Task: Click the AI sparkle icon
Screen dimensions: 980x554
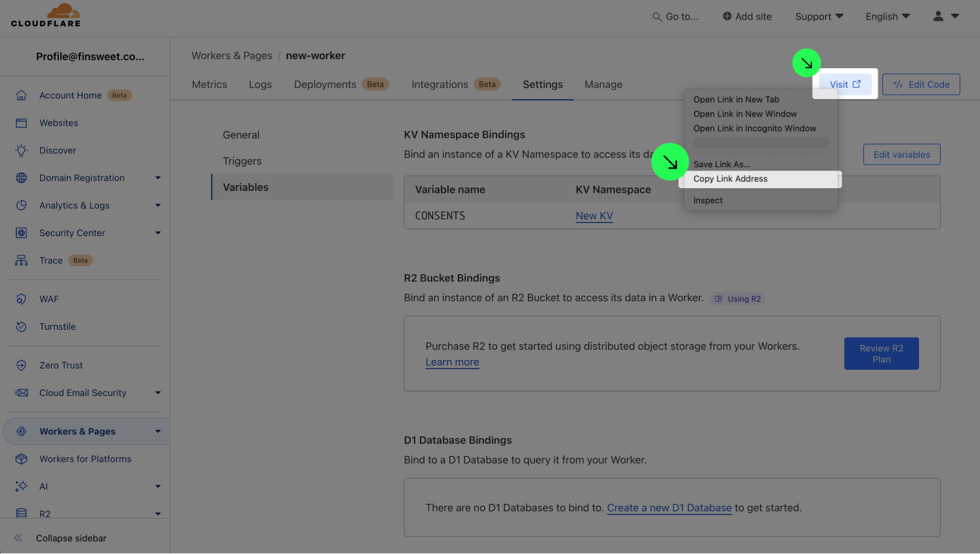Action: [x=22, y=486]
